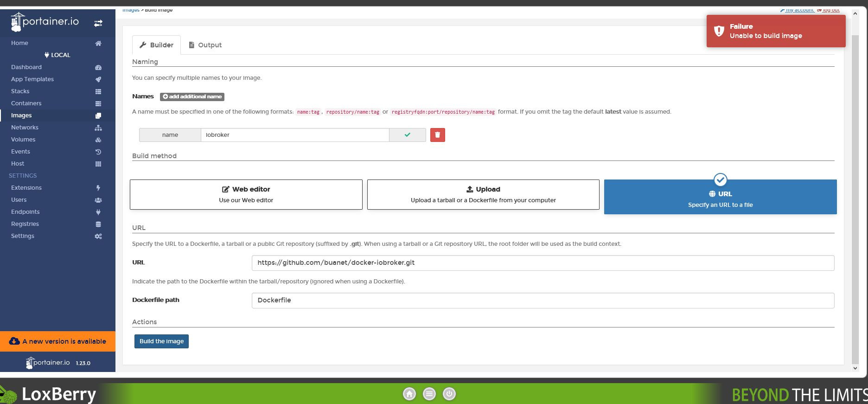This screenshot has width=868, height=404.
Task: Switch to the Builder tab
Action: coord(156,45)
